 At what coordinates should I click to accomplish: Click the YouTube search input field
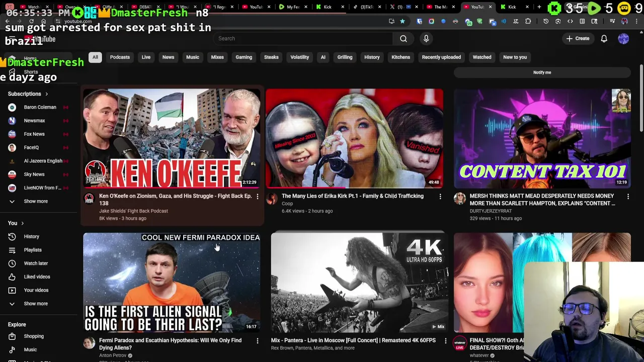tap(303, 39)
